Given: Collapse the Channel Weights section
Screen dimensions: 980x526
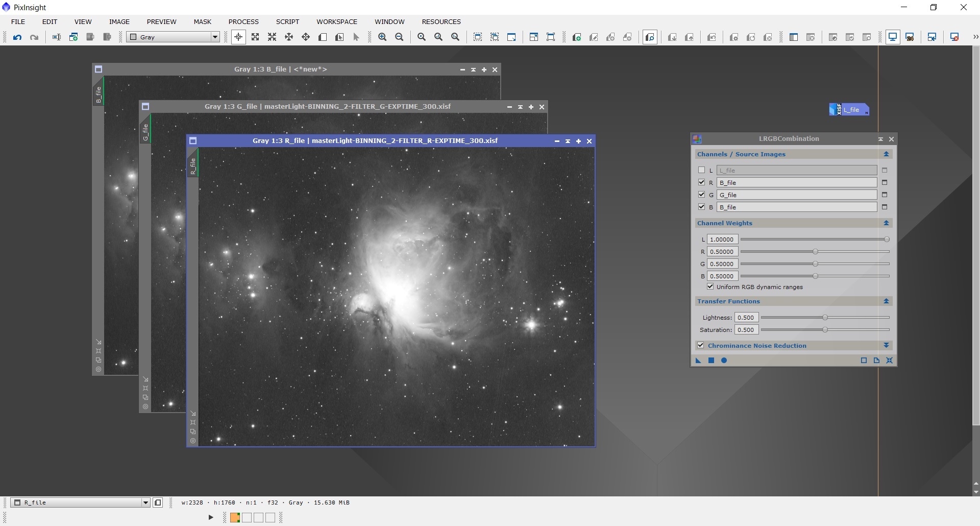Looking at the screenshot, I should [887, 223].
